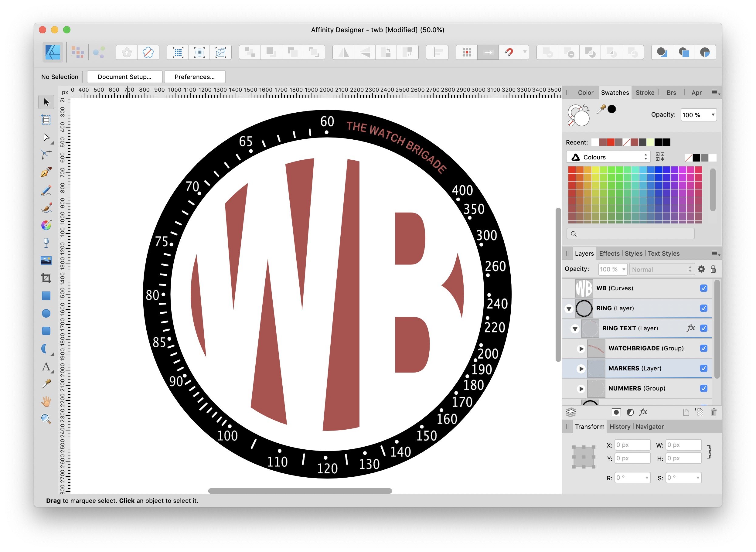Open Document Setup dialog
The image size is (756, 552).
124,77
